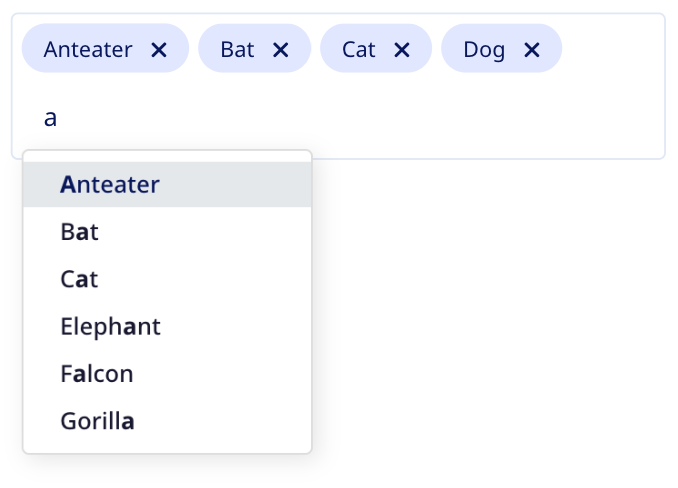
Task: Select Falcon in the suggestion list
Action: (x=97, y=374)
